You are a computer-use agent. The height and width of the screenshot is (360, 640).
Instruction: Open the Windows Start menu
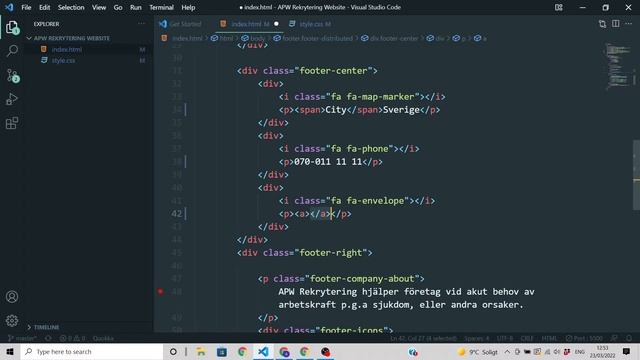point(10,351)
